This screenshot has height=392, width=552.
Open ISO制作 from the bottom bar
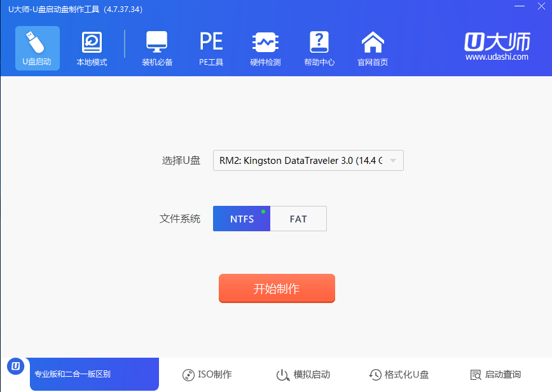[x=207, y=375]
